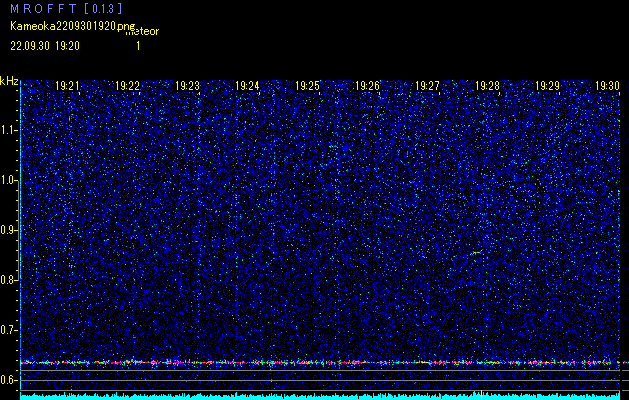The height and width of the screenshot is (400, 629).
Task: Click the MROFFT [0.1.3] title text
Action: coord(66,9)
